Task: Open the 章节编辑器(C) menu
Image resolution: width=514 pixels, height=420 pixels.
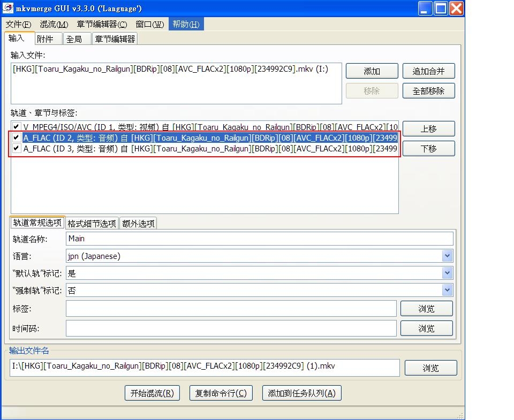Action: (x=102, y=24)
